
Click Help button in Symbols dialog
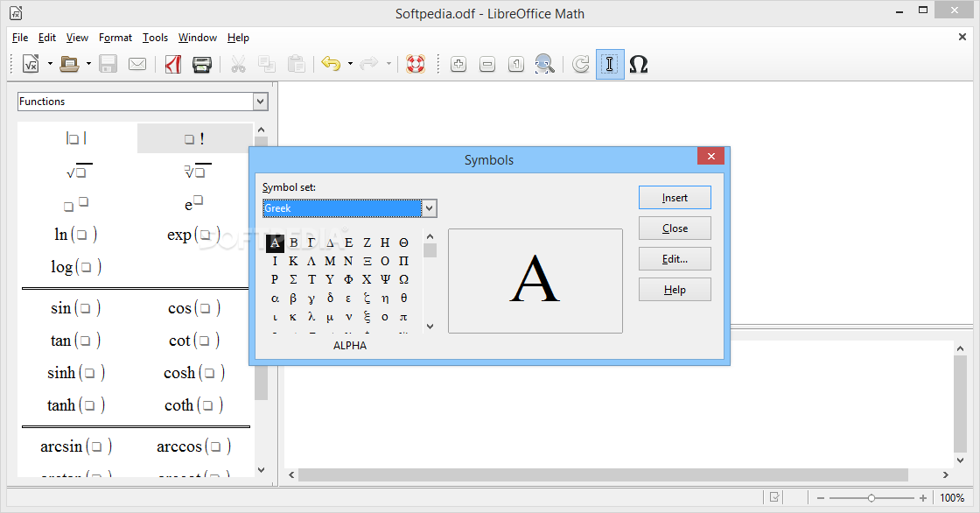point(675,290)
